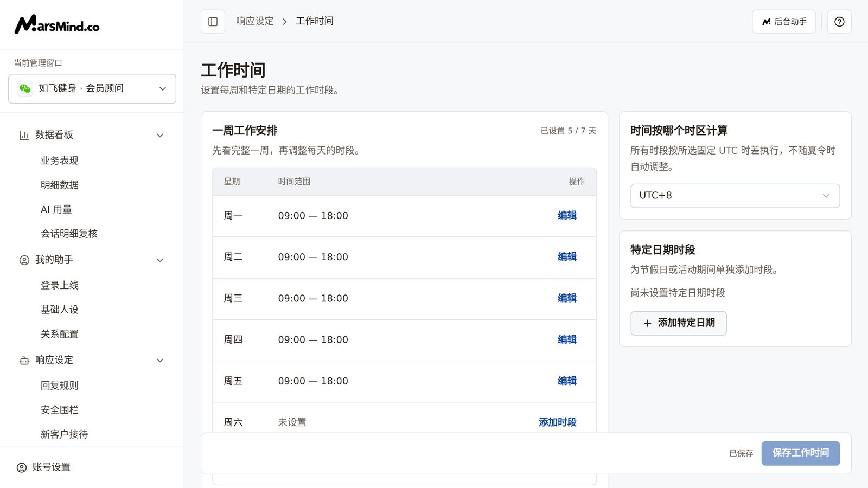Edit 周一 working hours
The width and height of the screenshot is (868, 488).
pyautogui.click(x=567, y=216)
